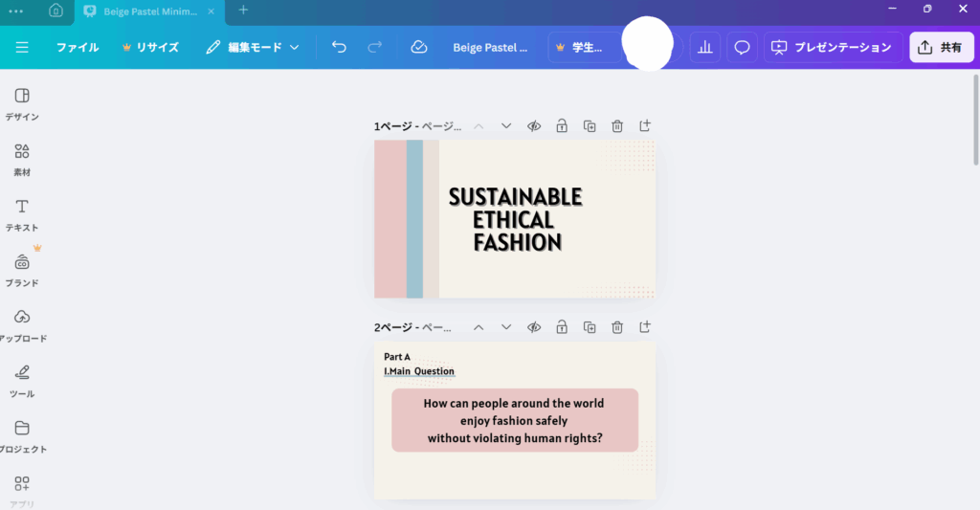Toggle lock on page 1
The height and width of the screenshot is (510, 980).
click(x=562, y=126)
